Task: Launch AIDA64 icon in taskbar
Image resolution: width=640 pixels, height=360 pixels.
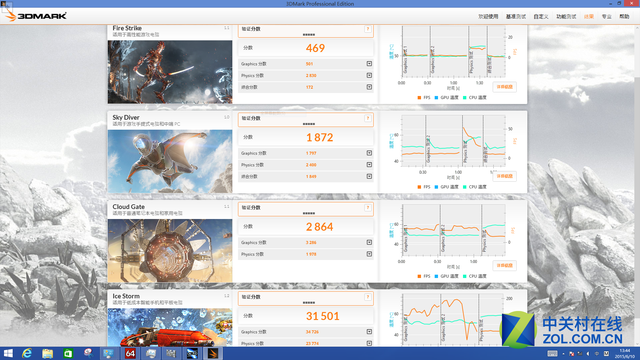Action: [x=130, y=353]
